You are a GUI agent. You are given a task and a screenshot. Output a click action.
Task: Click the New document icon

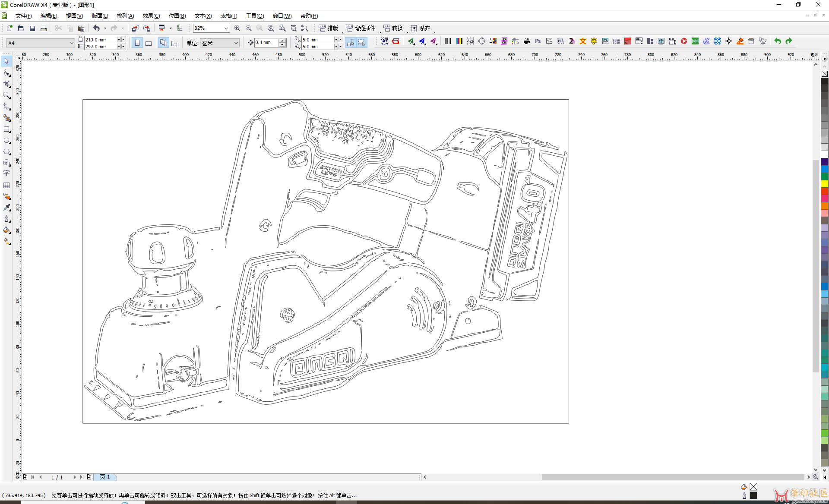[x=9, y=28]
